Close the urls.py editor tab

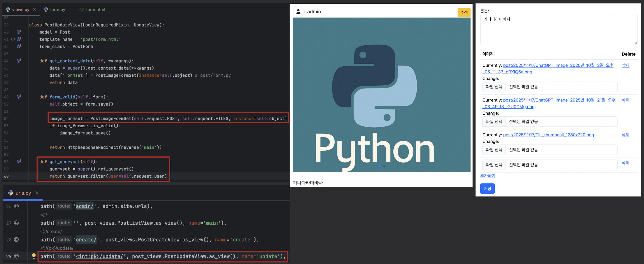tap(37, 193)
